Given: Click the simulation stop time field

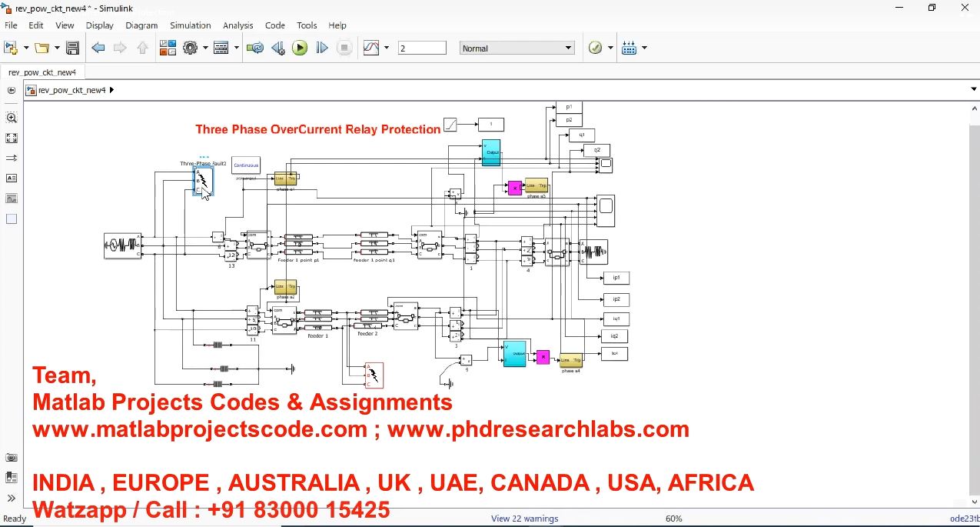Looking at the screenshot, I should (421, 48).
